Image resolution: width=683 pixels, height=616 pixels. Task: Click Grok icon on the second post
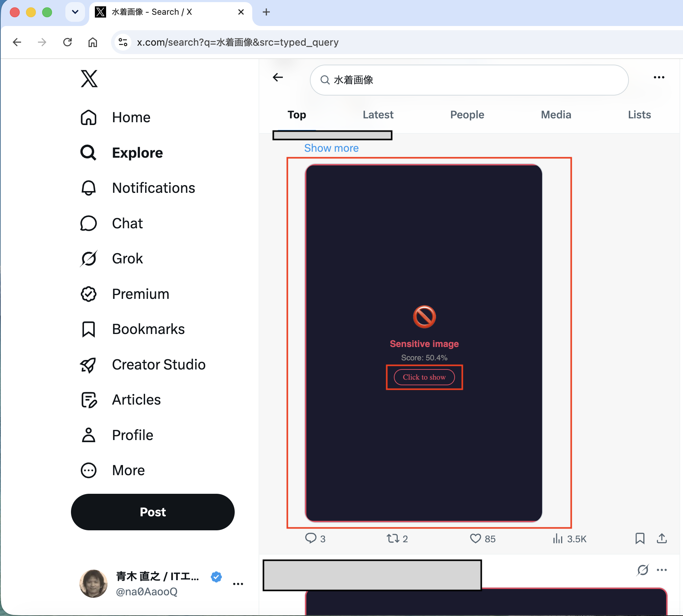[x=643, y=570]
